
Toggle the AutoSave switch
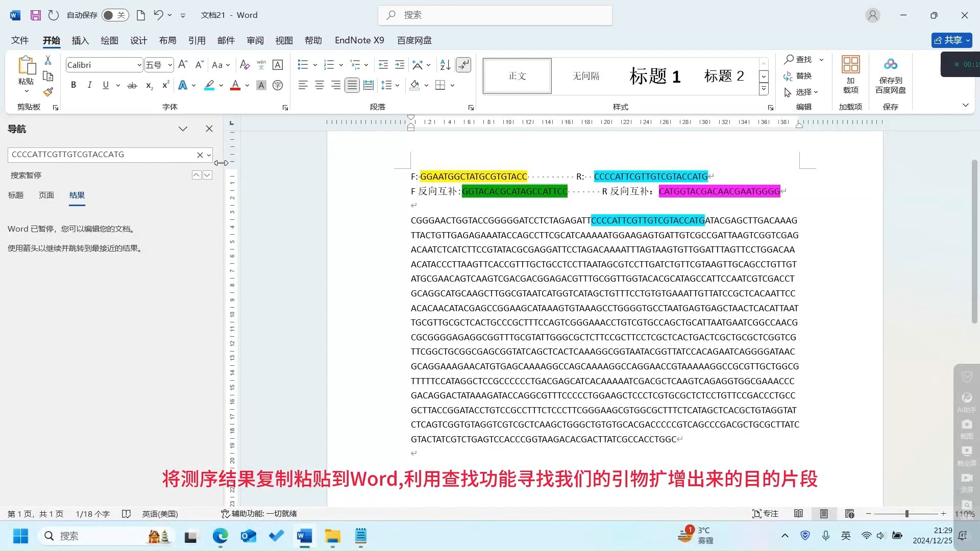(x=115, y=15)
